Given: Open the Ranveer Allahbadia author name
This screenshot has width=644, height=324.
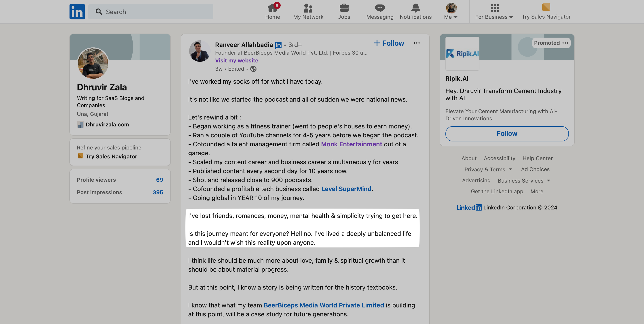Looking at the screenshot, I should 244,45.
